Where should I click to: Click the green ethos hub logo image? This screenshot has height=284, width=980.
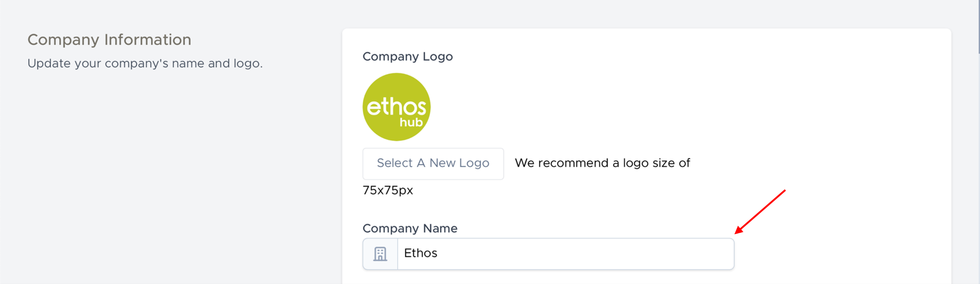(396, 107)
